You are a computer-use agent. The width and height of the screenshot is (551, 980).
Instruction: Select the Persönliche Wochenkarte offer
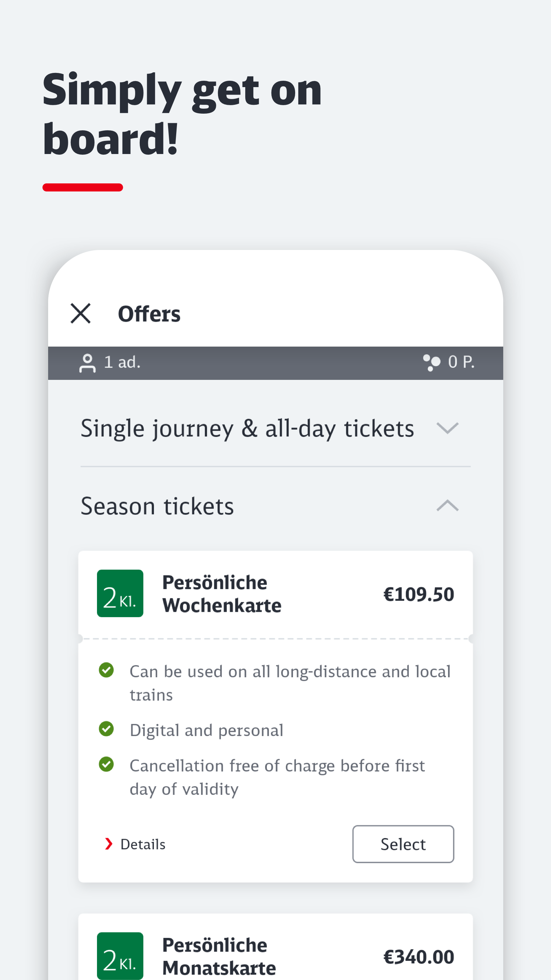pos(403,844)
